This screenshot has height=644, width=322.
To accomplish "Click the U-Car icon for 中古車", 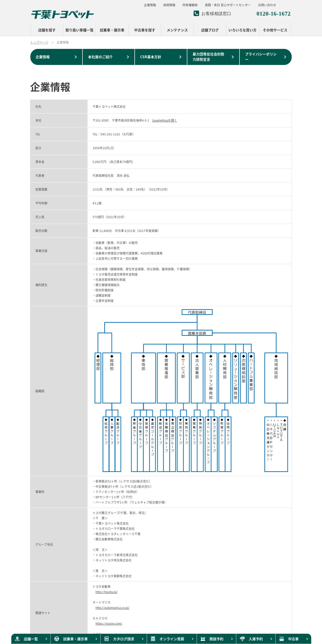I will click(282, 639).
